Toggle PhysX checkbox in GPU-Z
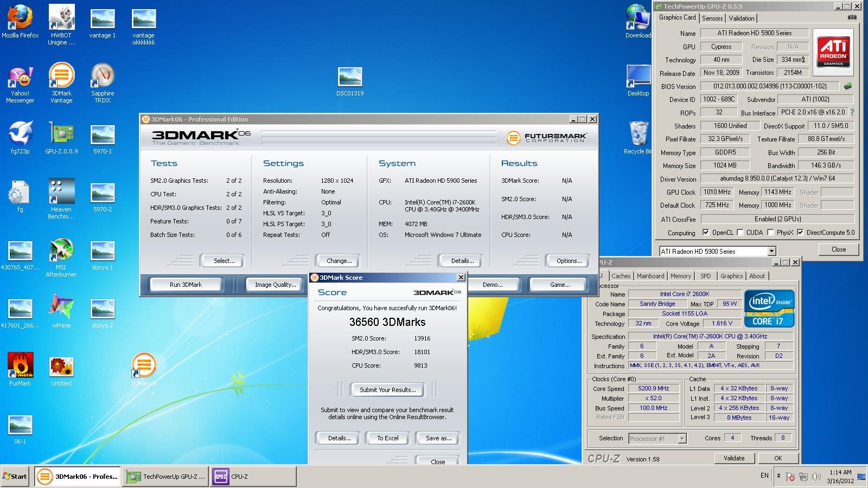The width and height of the screenshot is (868, 488). tap(770, 232)
